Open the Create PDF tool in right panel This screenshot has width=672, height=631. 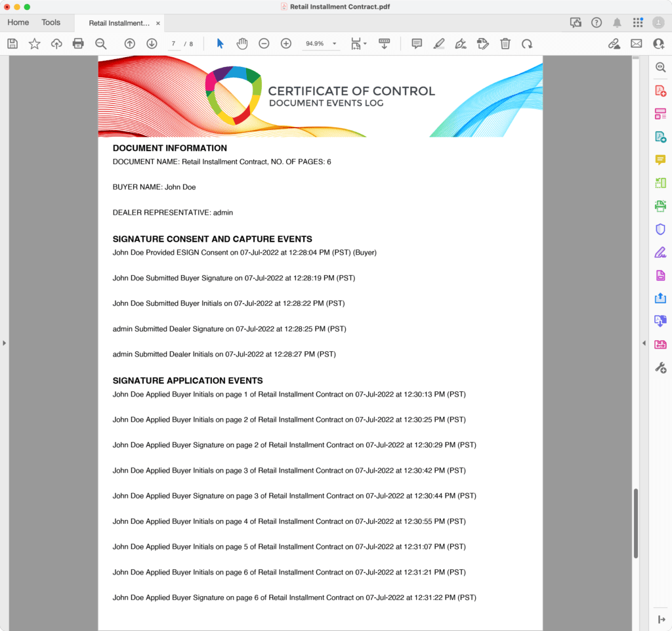tap(660, 91)
